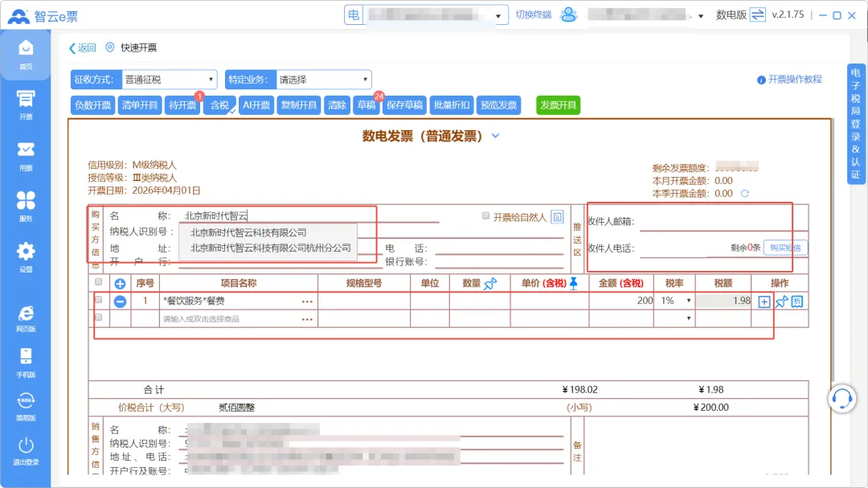Expand the 数电发票 invoice type chevron
The width and height of the screenshot is (868, 488).
[495, 136]
